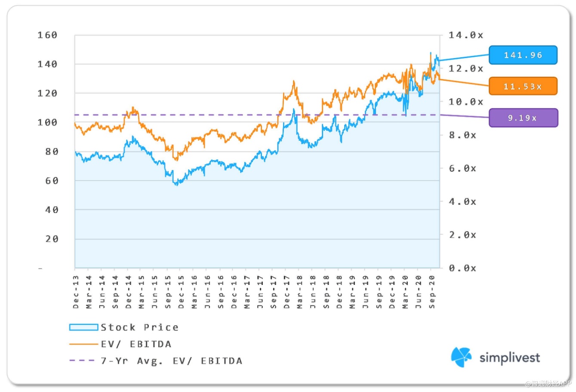Click the simplivest brand name text
The height and width of the screenshot is (392, 576).
tap(509, 358)
